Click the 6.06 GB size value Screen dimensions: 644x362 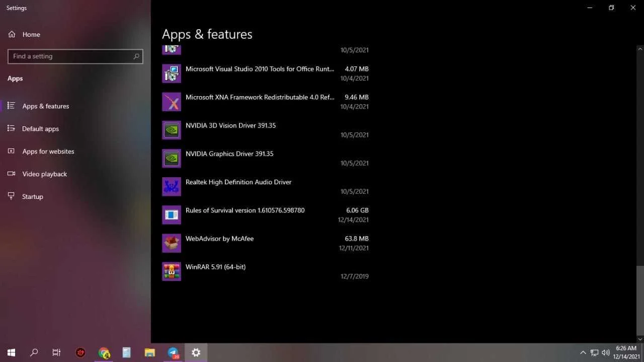pos(357,210)
